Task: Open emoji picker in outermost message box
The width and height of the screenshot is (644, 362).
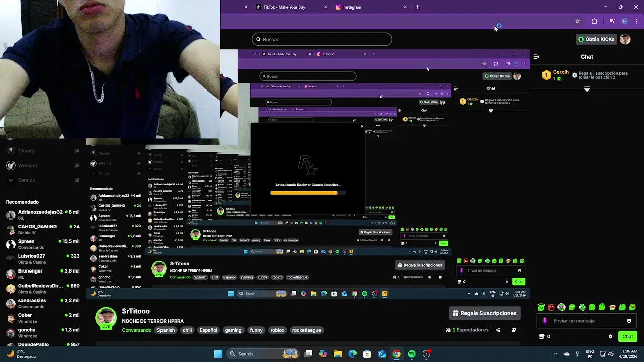Action: point(629,321)
